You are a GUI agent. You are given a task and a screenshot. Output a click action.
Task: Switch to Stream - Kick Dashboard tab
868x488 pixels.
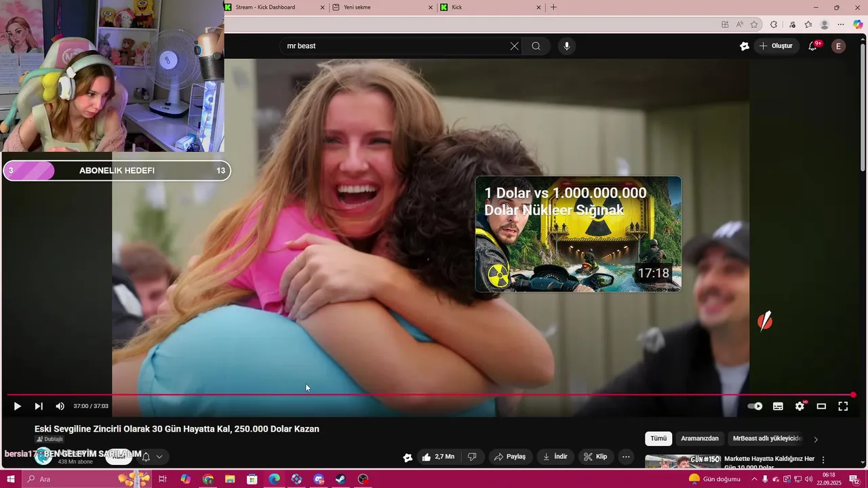[275, 7]
